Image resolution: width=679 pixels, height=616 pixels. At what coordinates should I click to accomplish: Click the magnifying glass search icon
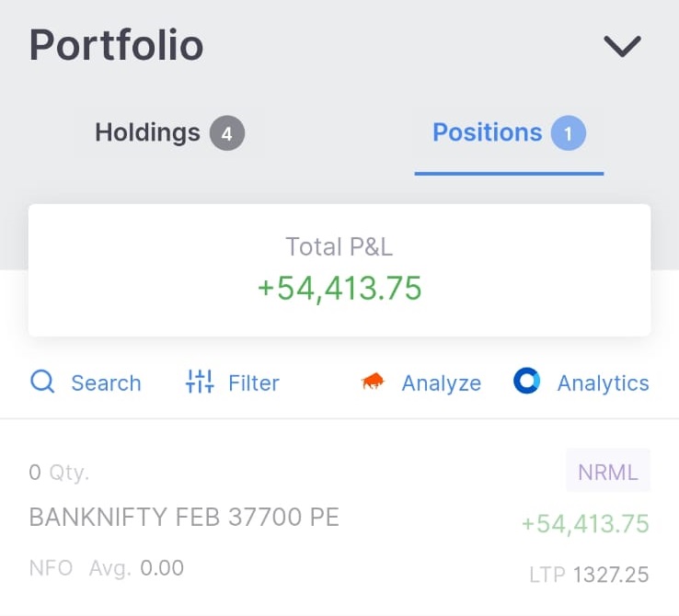[42, 382]
